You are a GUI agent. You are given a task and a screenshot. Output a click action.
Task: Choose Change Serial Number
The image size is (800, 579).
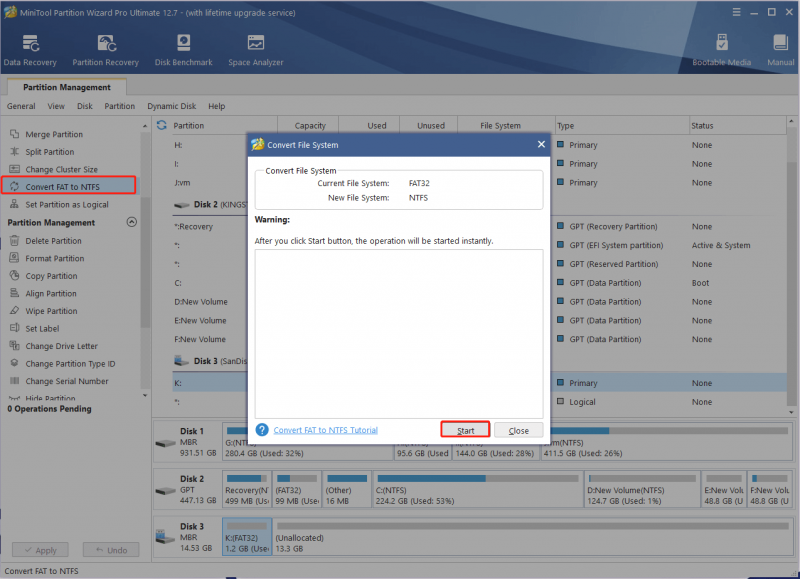pyautogui.click(x=66, y=381)
